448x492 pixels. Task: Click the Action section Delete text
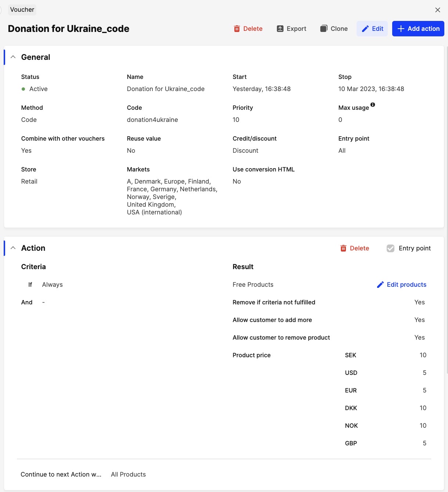point(359,248)
